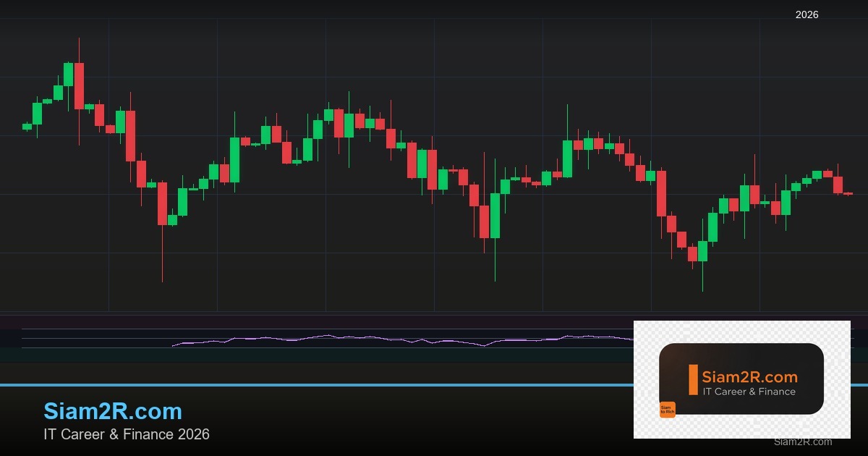Click the blue Siam2R.com heading link
Viewport: 868px width, 456px height.
tap(113, 411)
